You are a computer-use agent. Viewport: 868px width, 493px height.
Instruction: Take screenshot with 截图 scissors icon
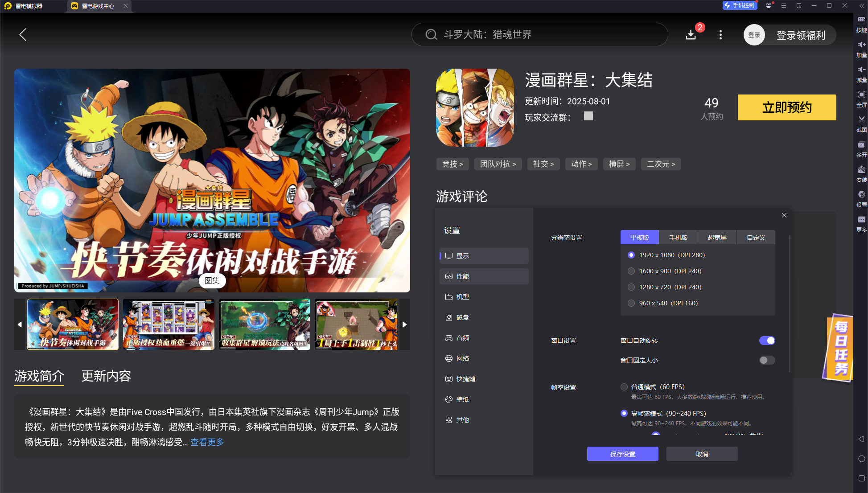click(x=861, y=123)
